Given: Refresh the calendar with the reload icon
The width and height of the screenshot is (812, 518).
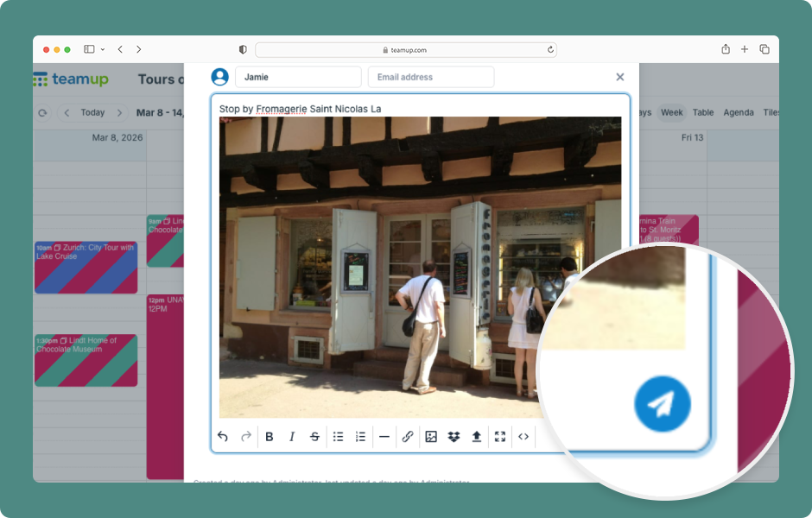Looking at the screenshot, I should pos(43,112).
